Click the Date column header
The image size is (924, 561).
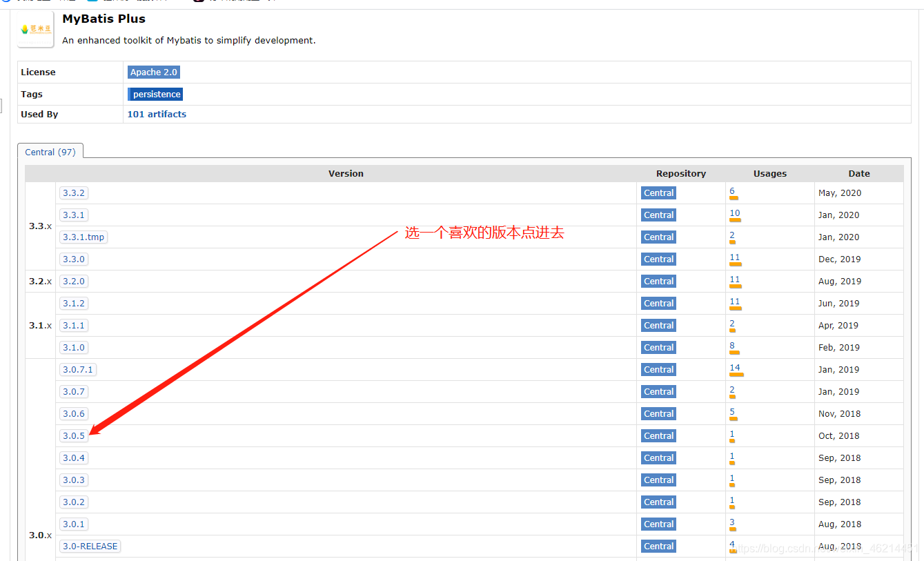click(x=859, y=174)
